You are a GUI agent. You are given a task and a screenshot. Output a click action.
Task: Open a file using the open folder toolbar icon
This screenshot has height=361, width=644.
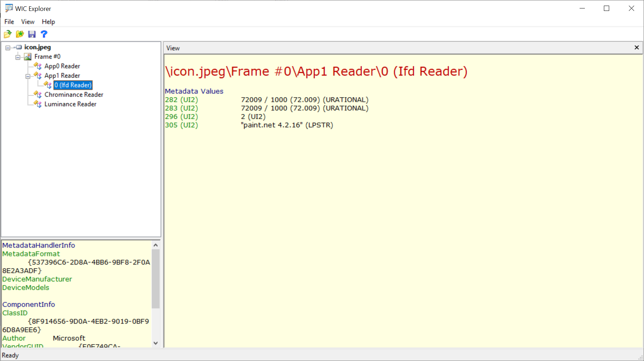7,34
